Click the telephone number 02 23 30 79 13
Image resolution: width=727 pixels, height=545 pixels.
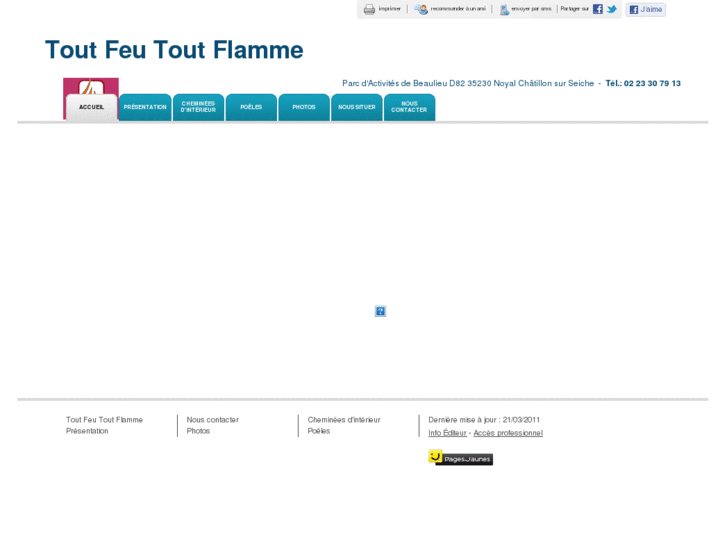click(x=652, y=83)
